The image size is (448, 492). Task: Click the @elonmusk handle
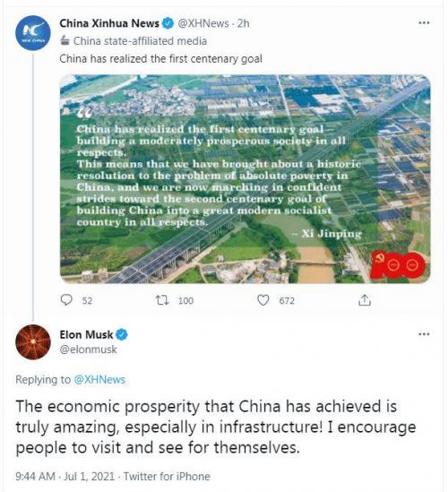88,350
